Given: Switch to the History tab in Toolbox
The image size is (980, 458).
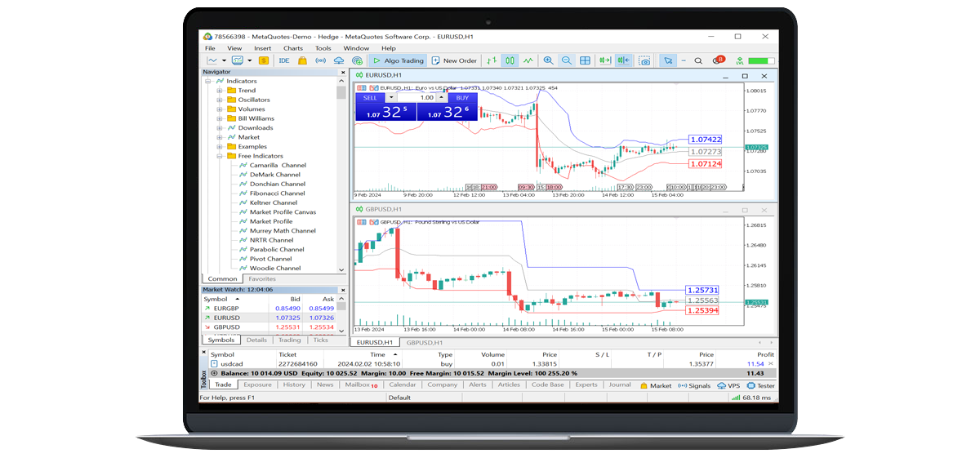Looking at the screenshot, I should click(294, 385).
